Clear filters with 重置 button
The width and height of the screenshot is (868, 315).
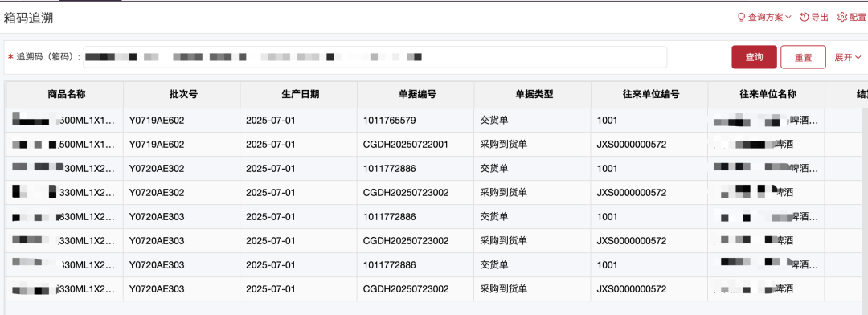pyautogui.click(x=803, y=57)
